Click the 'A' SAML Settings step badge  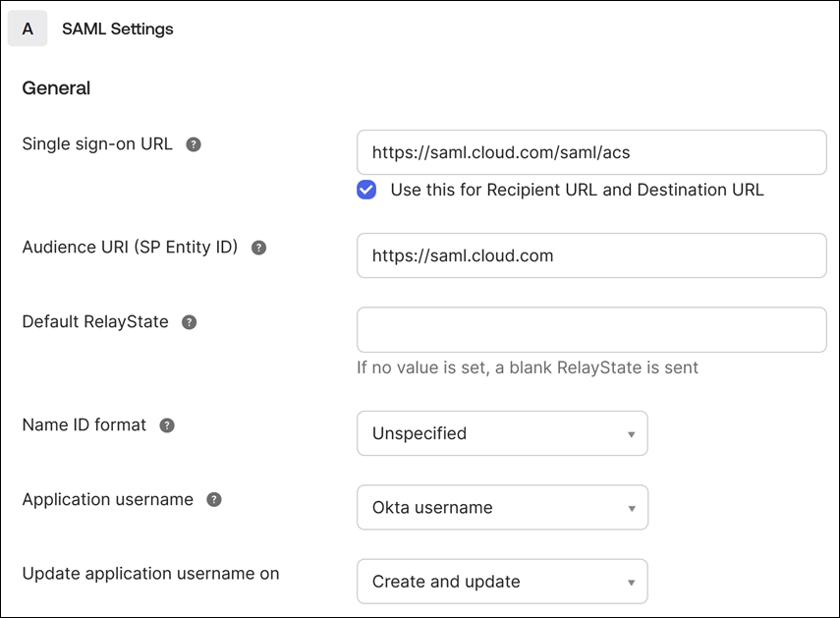28,28
